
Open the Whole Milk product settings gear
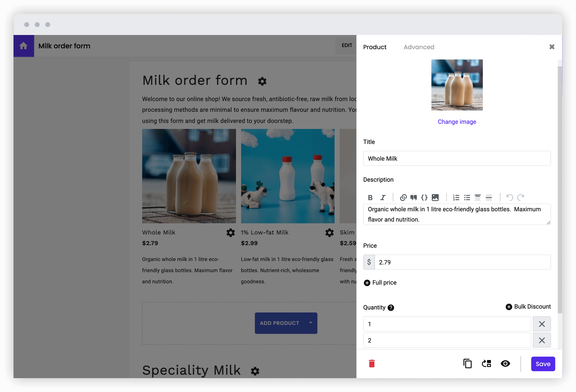coord(231,233)
